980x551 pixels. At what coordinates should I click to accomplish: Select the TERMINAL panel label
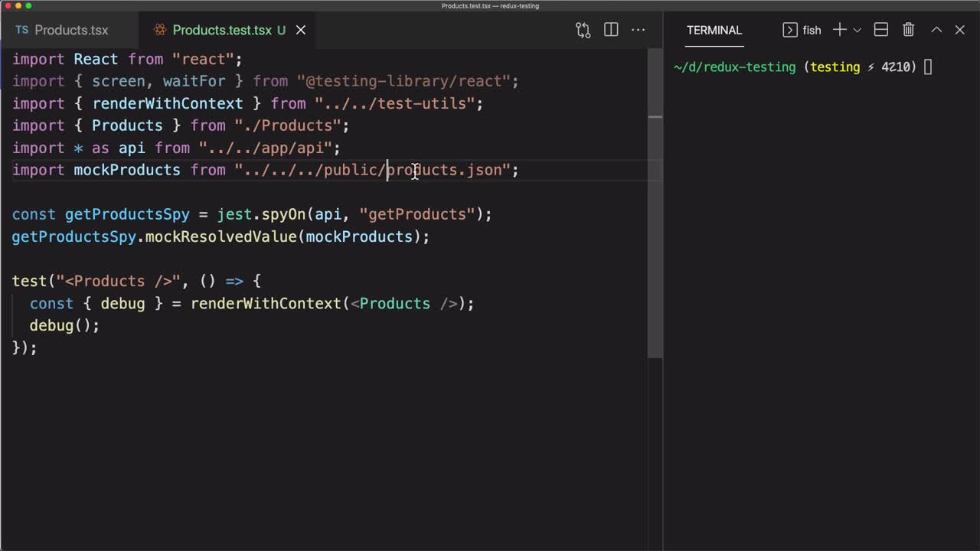(714, 30)
